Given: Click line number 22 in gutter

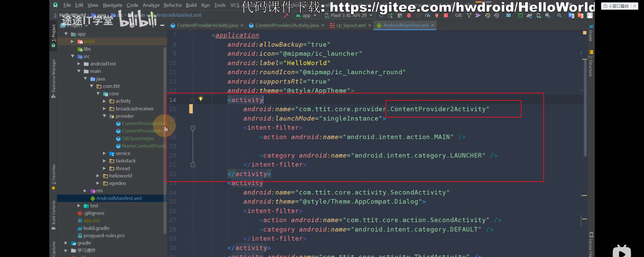Looking at the screenshot, I should point(173,174).
